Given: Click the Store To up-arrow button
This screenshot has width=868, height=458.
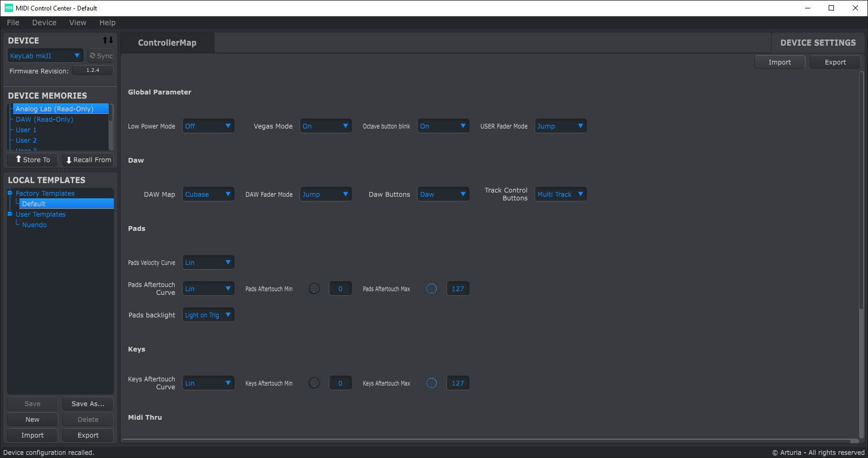Looking at the screenshot, I should [x=33, y=159].
